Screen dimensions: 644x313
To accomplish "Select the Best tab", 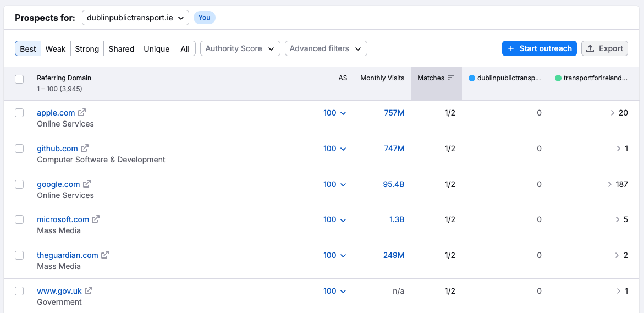I will pyautogui.click(x=28, y=48).
